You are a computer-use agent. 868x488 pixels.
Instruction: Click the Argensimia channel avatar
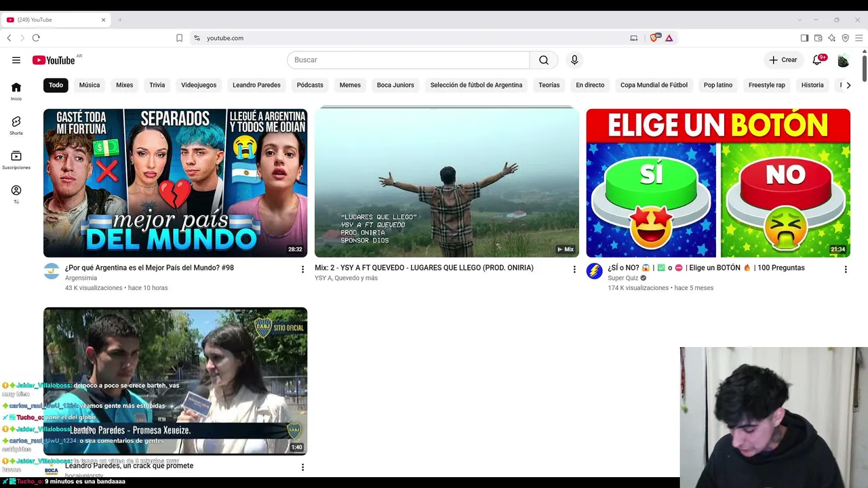(x=52, y=271)
